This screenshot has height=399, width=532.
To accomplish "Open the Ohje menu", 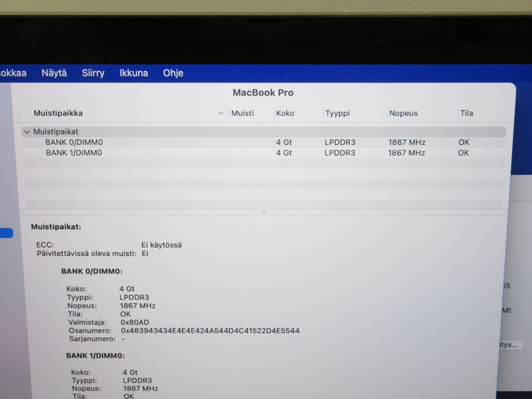I will tap(173, 73).
